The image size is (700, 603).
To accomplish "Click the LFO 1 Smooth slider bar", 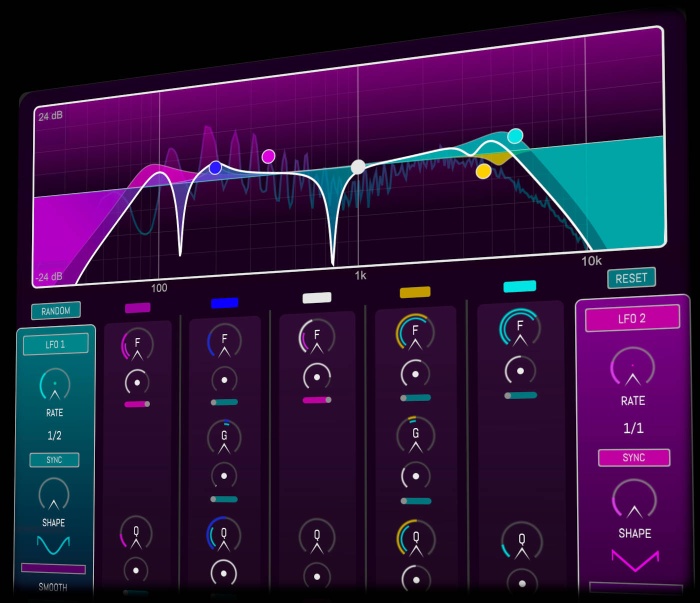I will 53,568.
